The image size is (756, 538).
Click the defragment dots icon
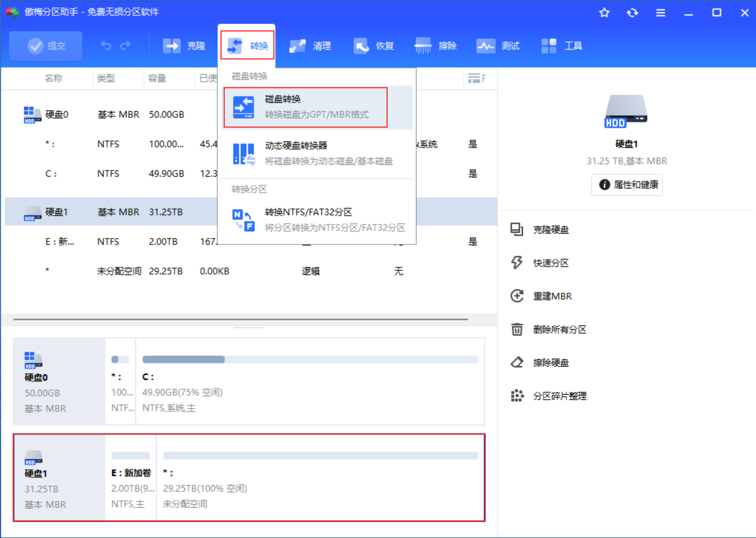pyautogui.click(x=517, y=395)
